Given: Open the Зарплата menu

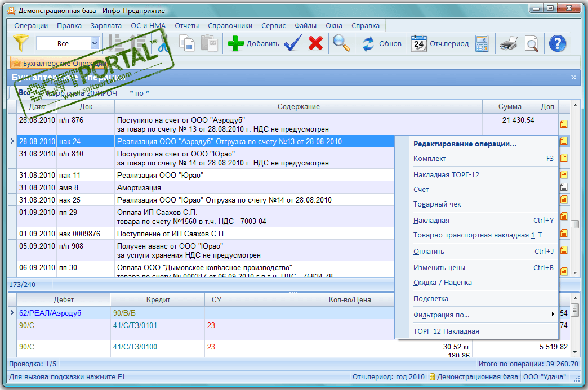Looking at the screenshot, I should [x=106, y=26].
